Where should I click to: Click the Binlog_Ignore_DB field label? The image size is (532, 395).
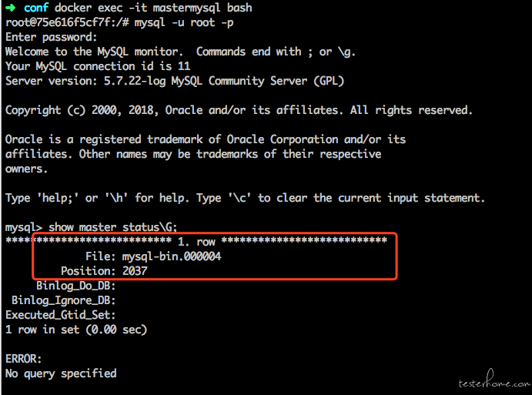(64, 300)
